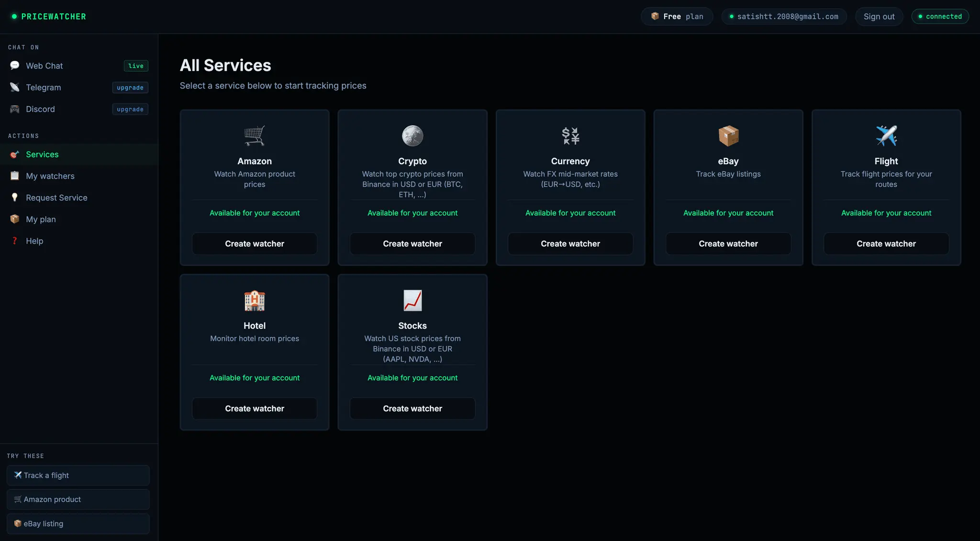Click the package icon in Free plan badge

(x=655, y=16)
